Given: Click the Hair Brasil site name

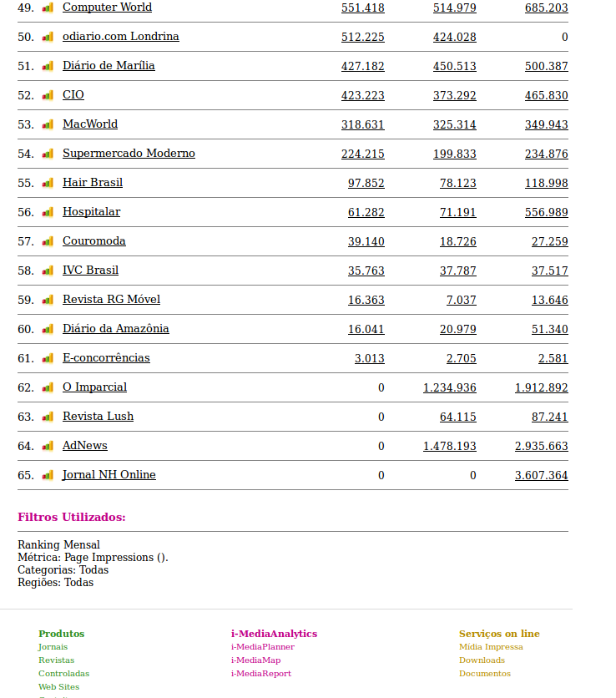Looking at the screenshot, I should pyautogui.click(x=93, y=183).
